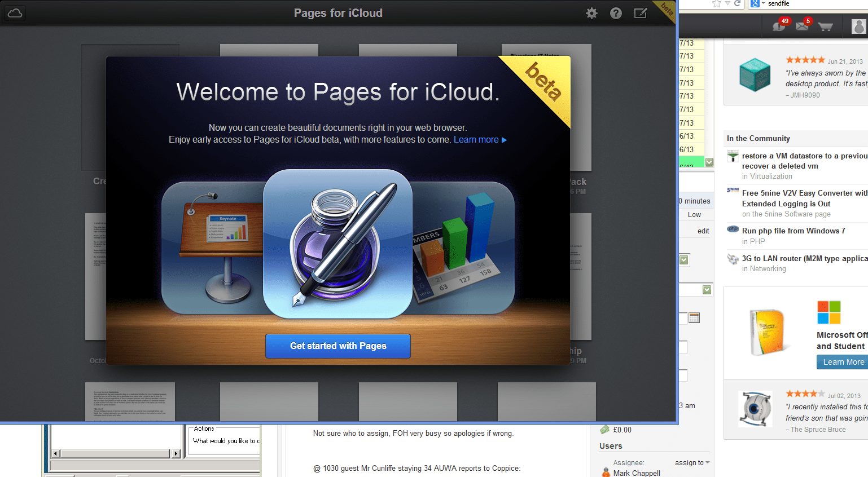The width and height of the screenshot is (868, 477).
Task: Click the Low priority value
Action: coord(694,215)
